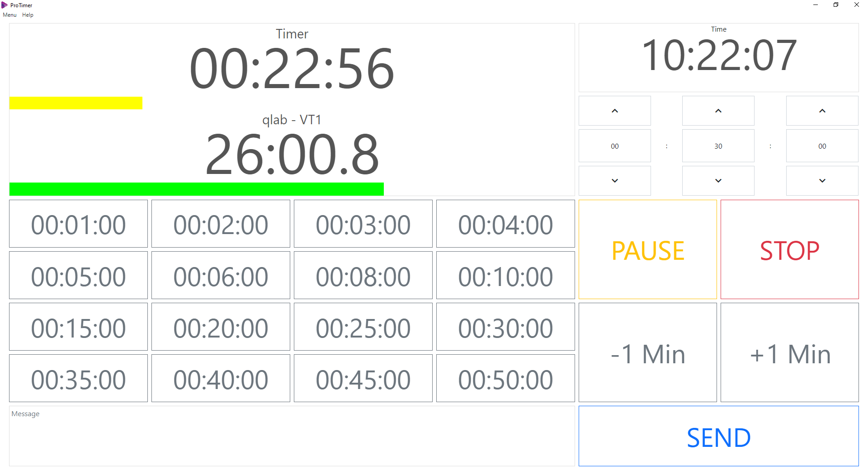The image size is (868, 469).
Task: Stop the timer
Action: (789, 249)
